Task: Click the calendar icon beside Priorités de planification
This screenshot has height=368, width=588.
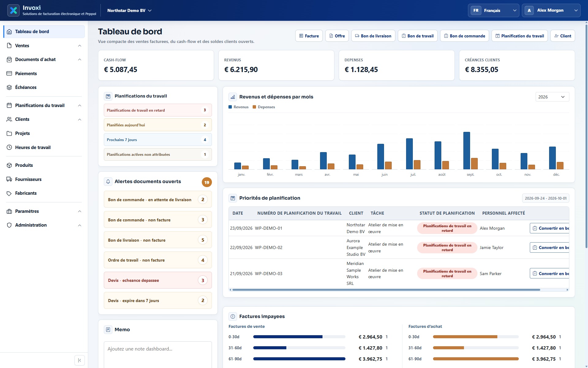Action: point(233,198)
